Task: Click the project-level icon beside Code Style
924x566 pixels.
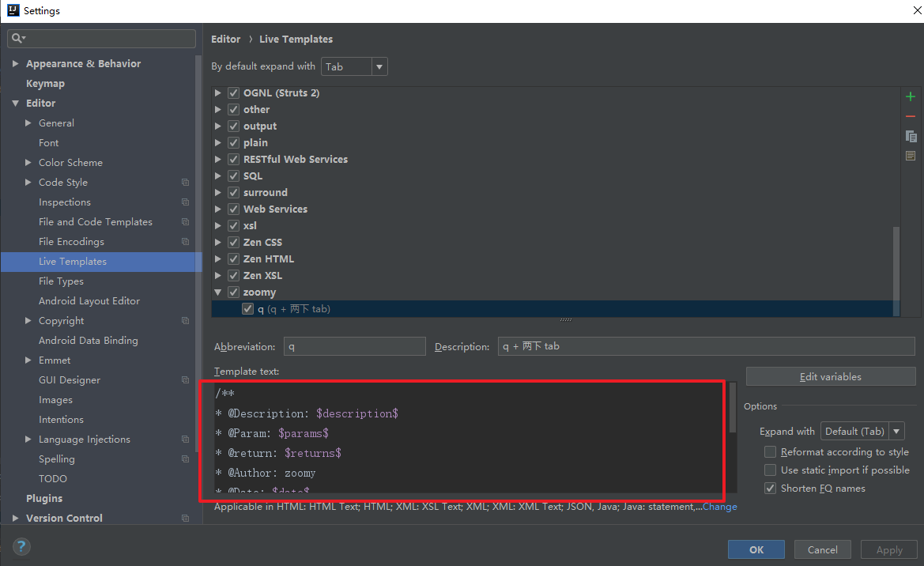Action: (185, 182)
